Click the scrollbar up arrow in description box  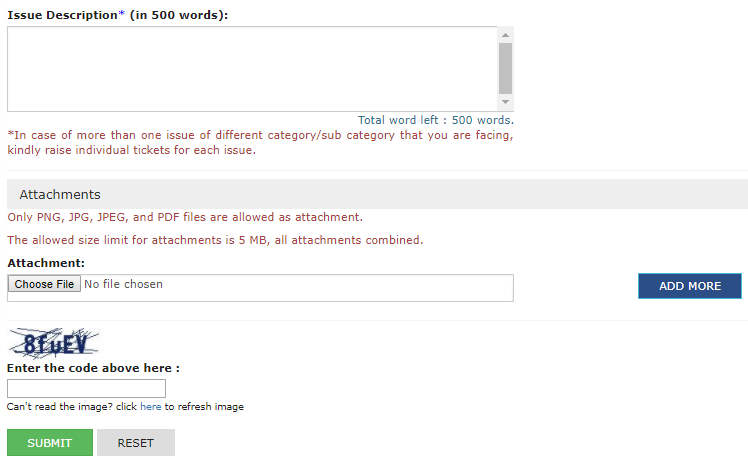tap(505, 35)
